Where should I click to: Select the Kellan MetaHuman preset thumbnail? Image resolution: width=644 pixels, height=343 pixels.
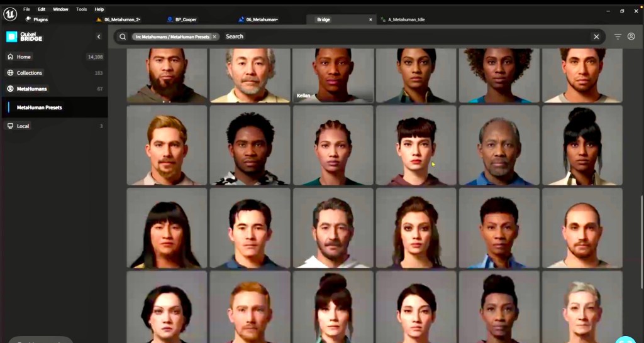click(x=333, y=75)
